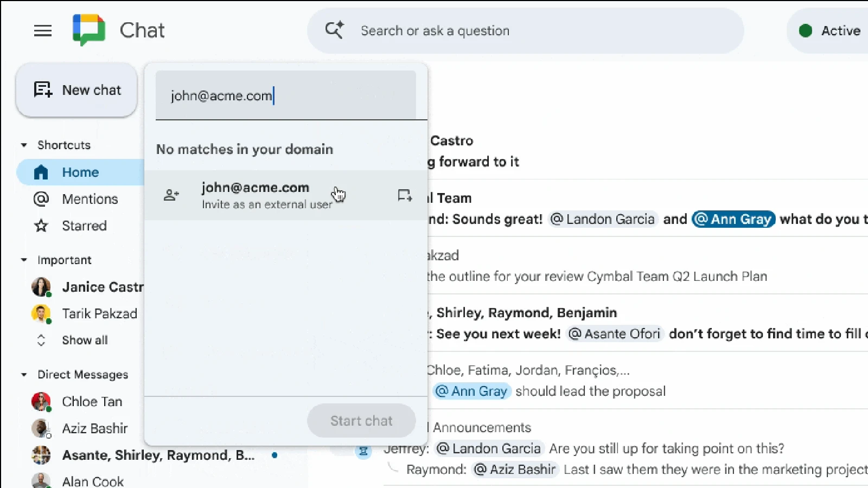868x488 pixels.
Task: Select Home in the sidebar
Action: (80, 172)
